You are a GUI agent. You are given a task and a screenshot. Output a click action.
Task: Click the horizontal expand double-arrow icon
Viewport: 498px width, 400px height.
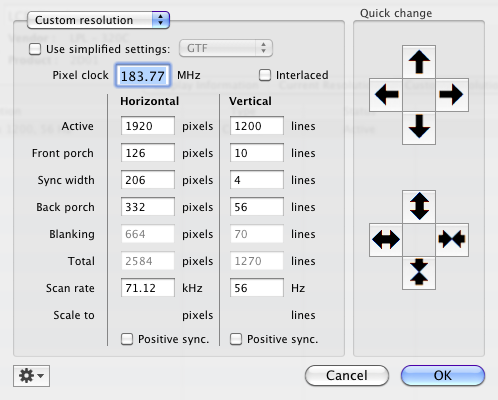(x=386, y=240)
